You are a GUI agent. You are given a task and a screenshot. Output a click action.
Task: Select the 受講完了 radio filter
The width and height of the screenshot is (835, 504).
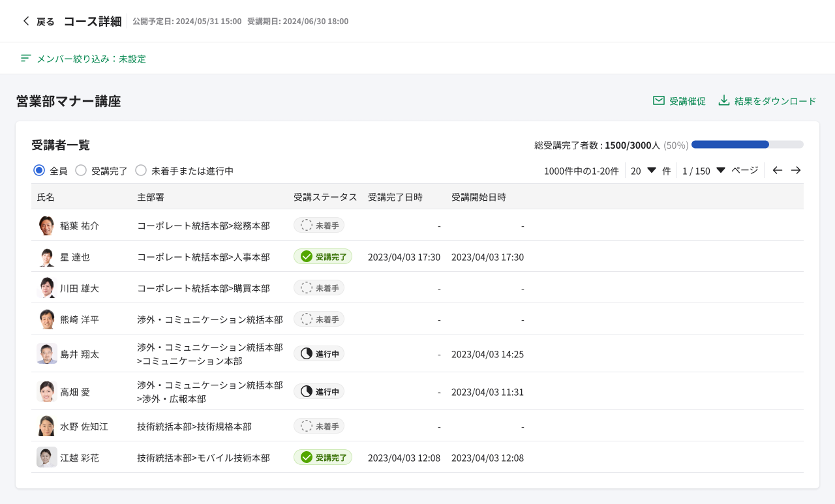click(x=81, y=170)
